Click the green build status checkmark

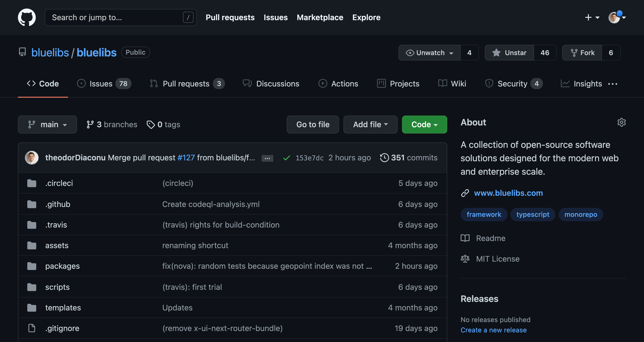286,158
